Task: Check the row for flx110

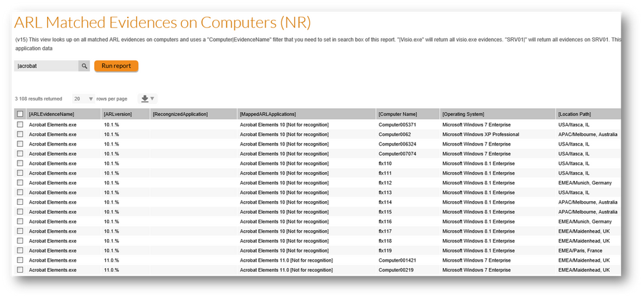Action: pyautogui.click(x=20, y=163)
